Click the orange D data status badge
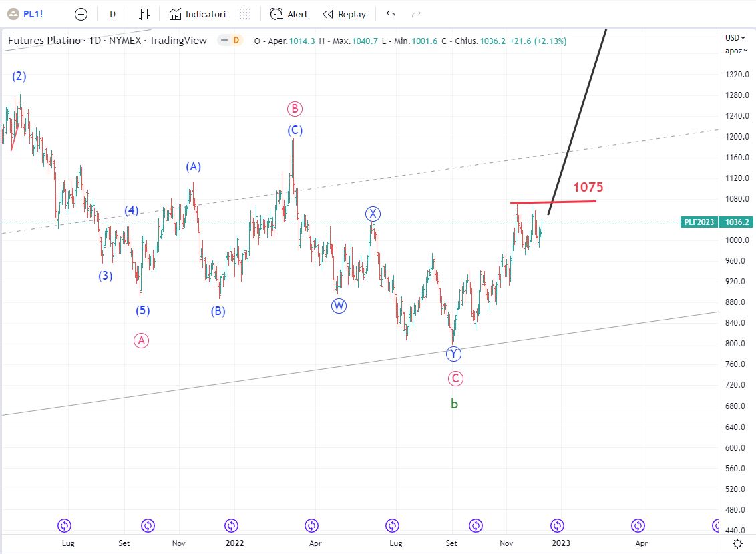 click(x=236, y=41)
